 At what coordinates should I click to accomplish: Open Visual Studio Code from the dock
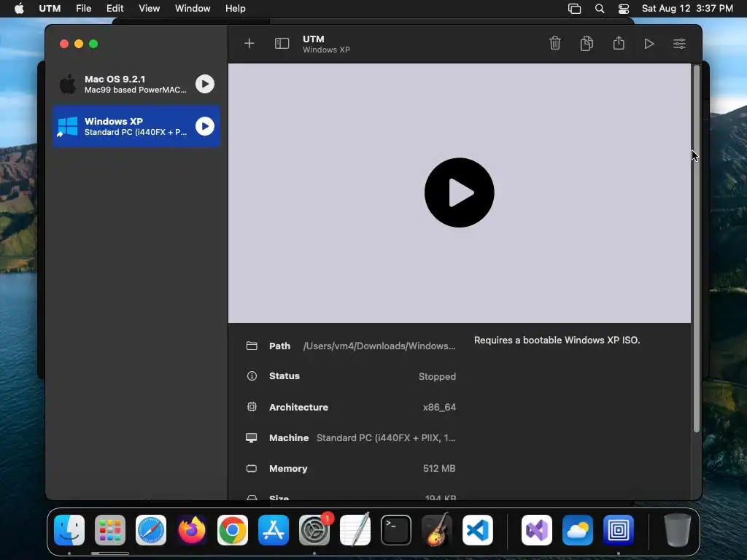tap(478, 530)
